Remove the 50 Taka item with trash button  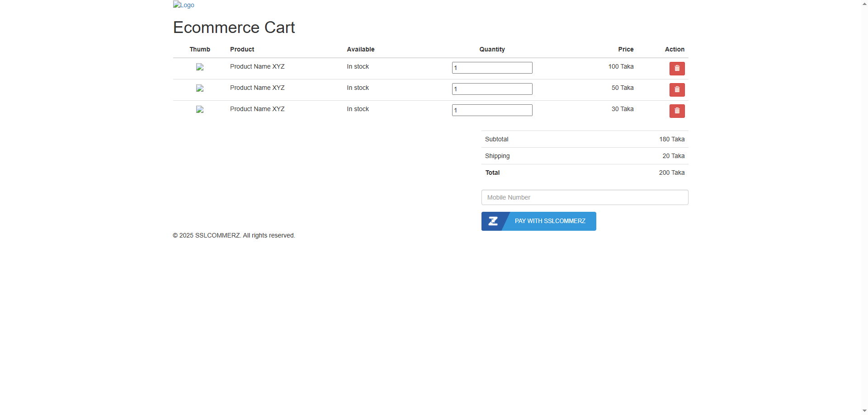tap(677, 89)
